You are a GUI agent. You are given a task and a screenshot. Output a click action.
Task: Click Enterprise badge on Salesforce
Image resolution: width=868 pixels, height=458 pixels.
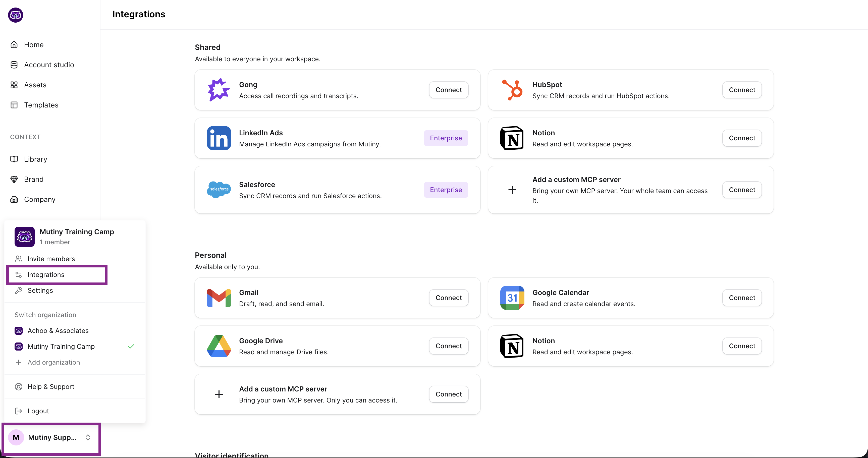pyautogui.click(x=446, y=190)
